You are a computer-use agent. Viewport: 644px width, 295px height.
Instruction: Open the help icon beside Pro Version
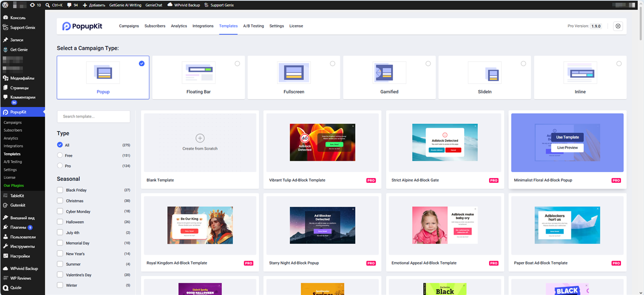click(618, 26)
